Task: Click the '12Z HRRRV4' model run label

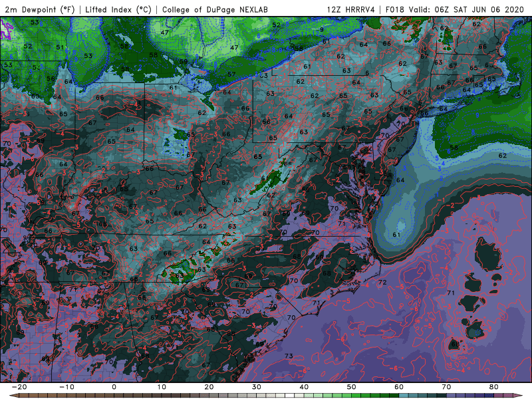Action: tap(351, 9)
